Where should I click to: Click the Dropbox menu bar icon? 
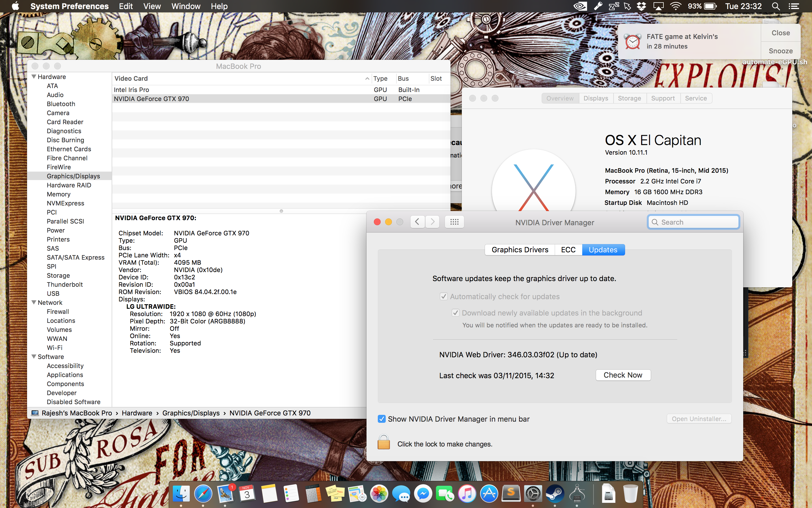641,6
